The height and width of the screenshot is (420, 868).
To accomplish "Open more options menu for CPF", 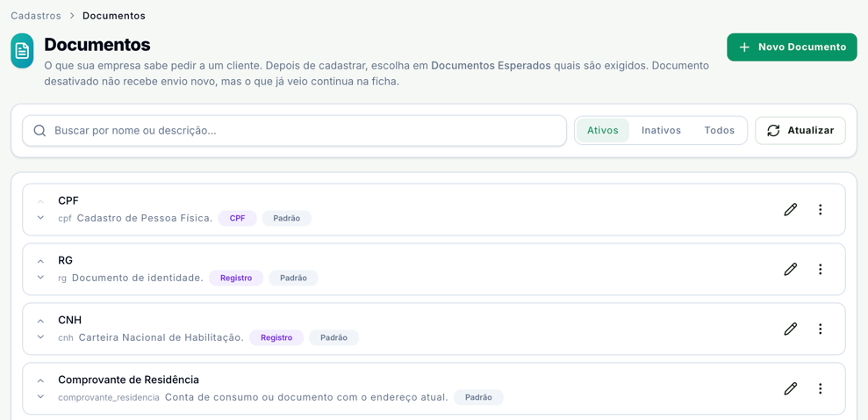I will 821,209.
